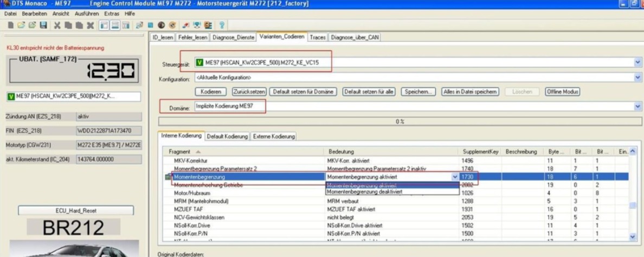Expand the Steuergerät dropdown
The height and width of the screenshot is (257, 644).
pos(637,63)
